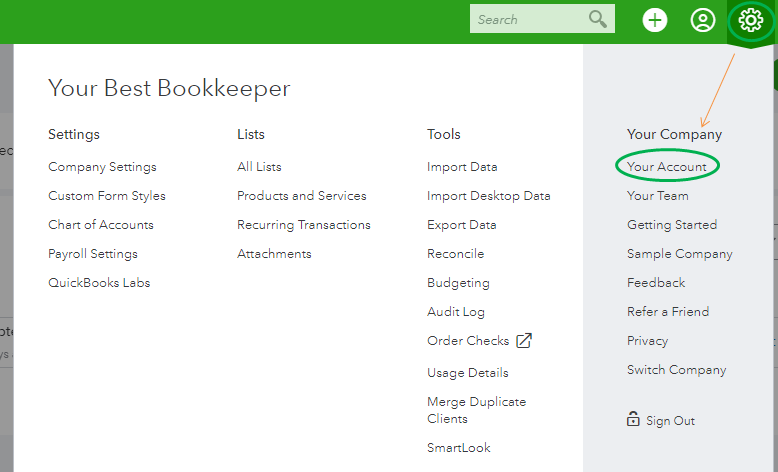Select All Lists
Viewport: 778px width, 472px height.
(259, 167)
